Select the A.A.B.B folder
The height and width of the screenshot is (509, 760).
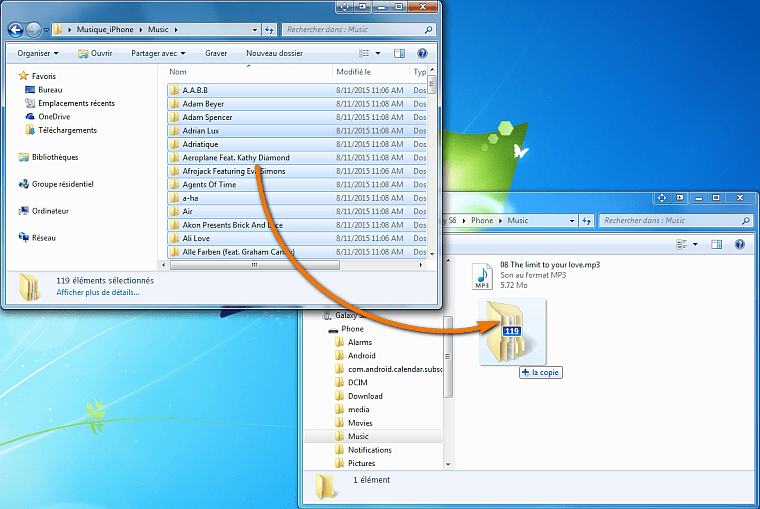pos(297,90)
